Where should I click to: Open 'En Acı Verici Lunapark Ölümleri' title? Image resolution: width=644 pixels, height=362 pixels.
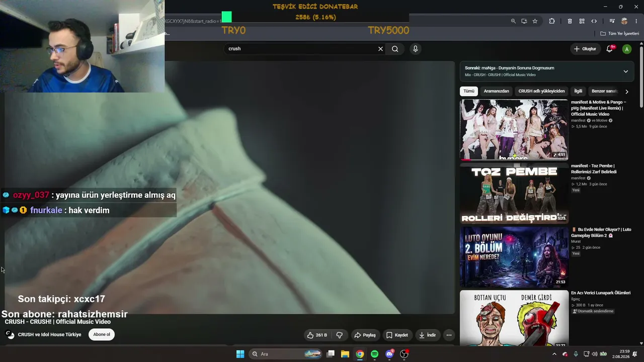[x=601, y=293]
